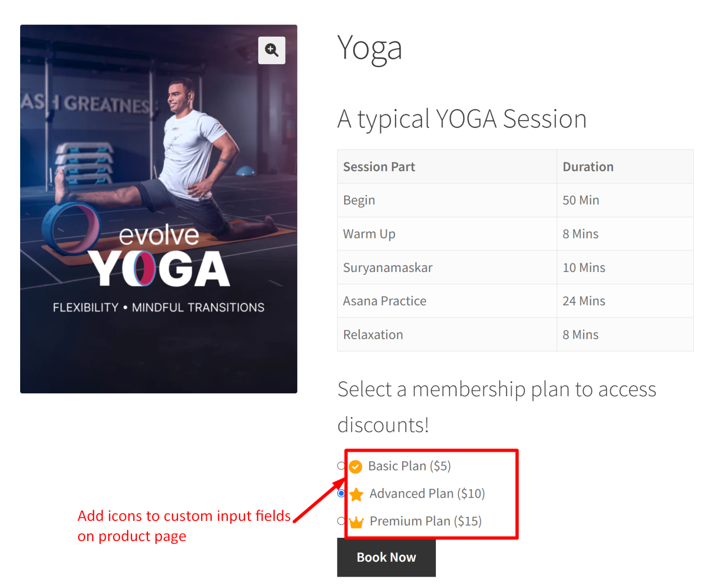Click the 'Session Part' table header

pyautogui.click(x=379, y=166)
